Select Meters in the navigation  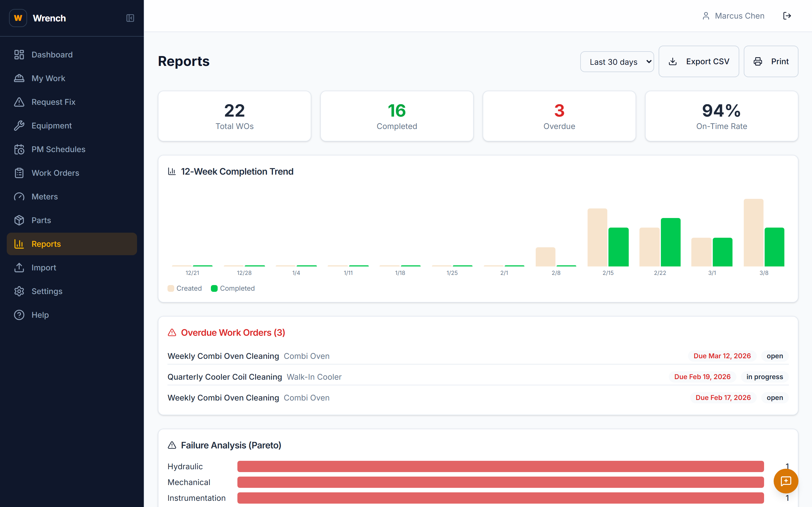click(44, 197)
